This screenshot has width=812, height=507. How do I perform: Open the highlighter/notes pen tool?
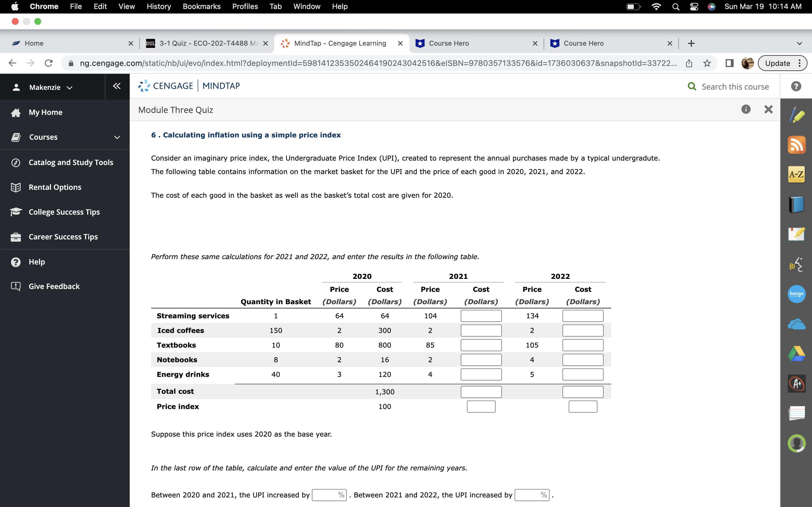(797, 115)
